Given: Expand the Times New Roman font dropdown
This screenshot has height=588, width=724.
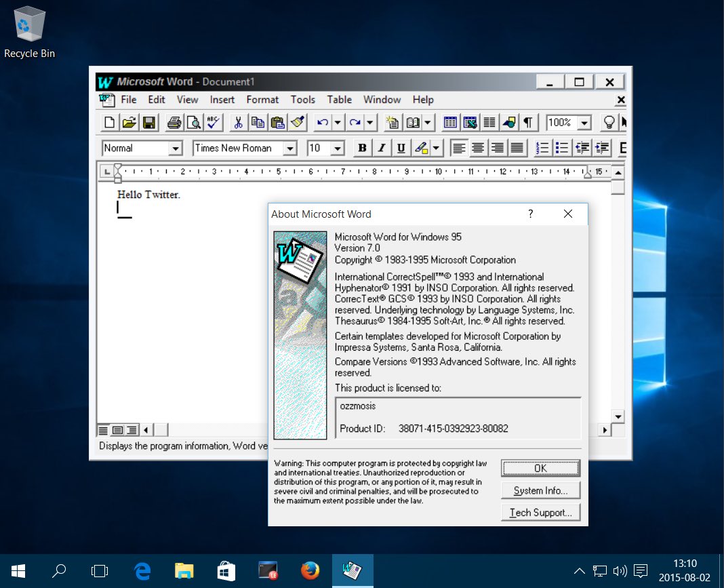Looking at the screenshot, I should (x=290, y=149).
